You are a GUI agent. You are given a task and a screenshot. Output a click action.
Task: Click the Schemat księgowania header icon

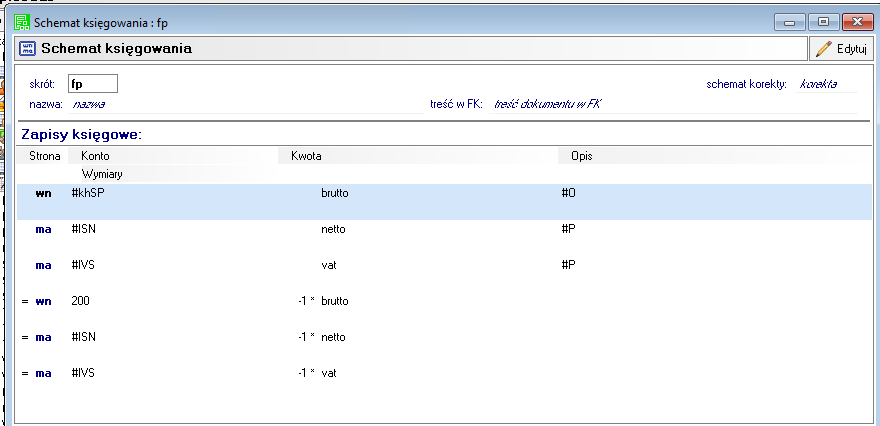click(x=27, y=48)
